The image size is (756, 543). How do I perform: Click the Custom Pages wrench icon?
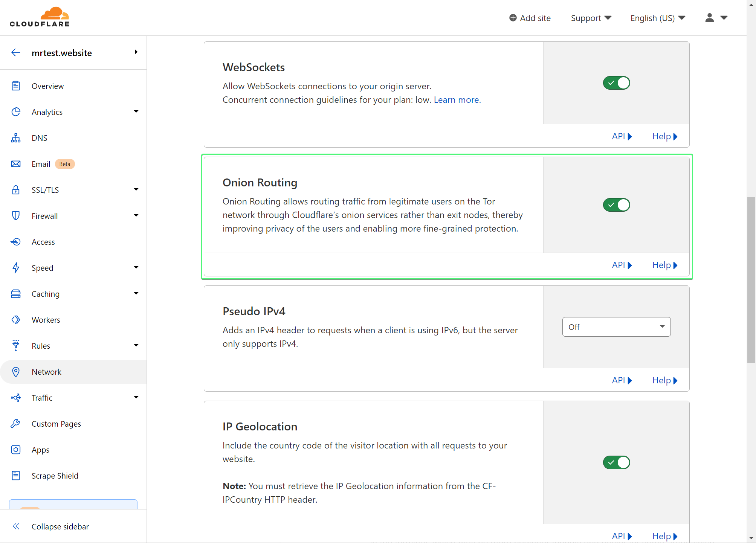[16, 424]
